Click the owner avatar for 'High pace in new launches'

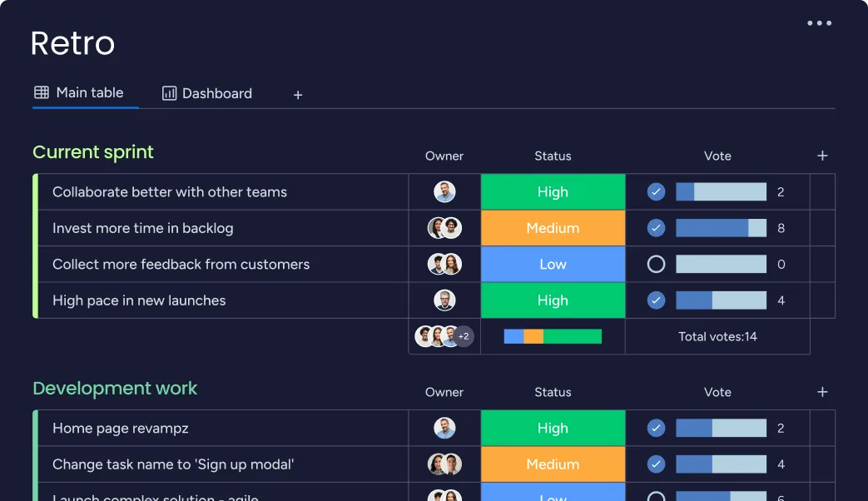(444, 300)
